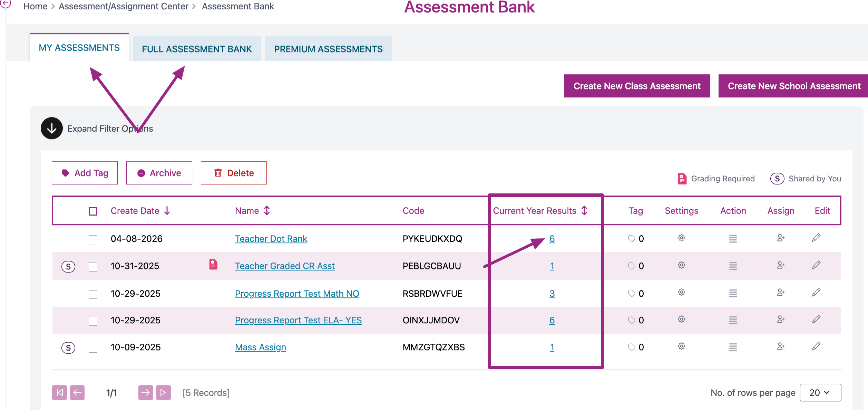This screenshot has width=868, height=410.
Task: Toggle select-all checkbox in table header
Action: point(93,211)
